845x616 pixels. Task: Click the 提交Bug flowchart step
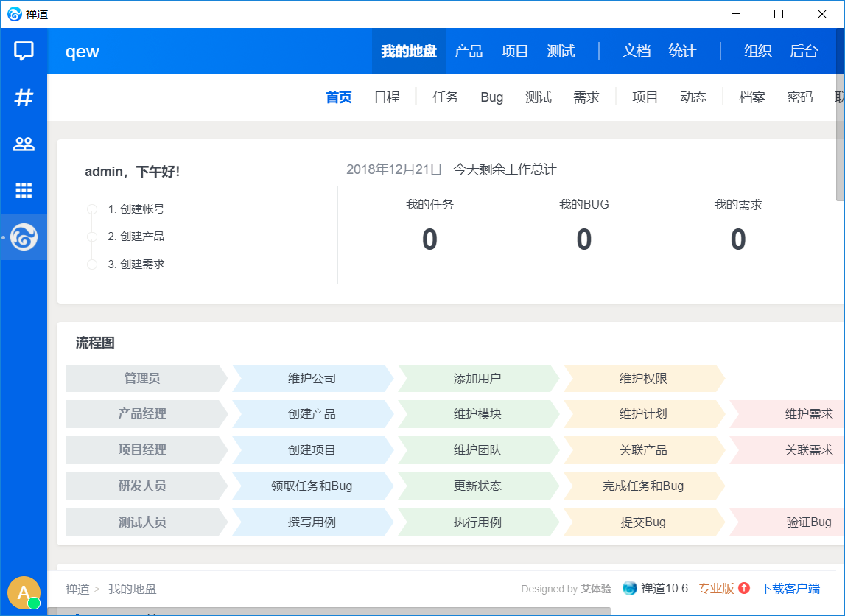coord(643,522)
